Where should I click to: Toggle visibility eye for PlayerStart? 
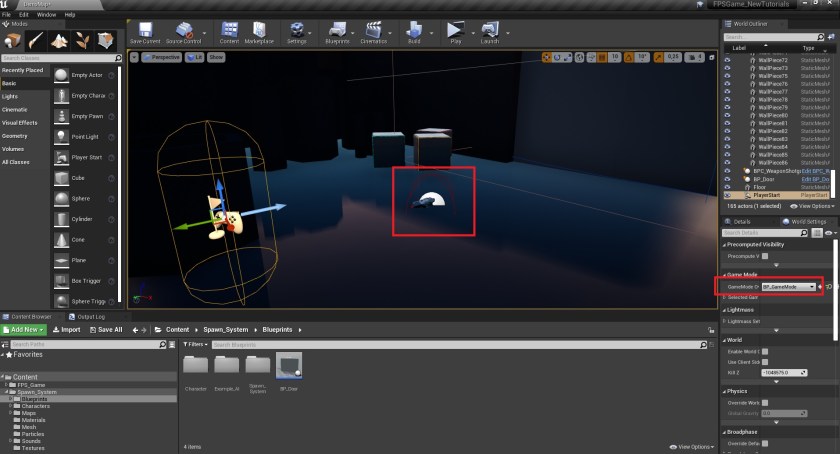(728, 195)
